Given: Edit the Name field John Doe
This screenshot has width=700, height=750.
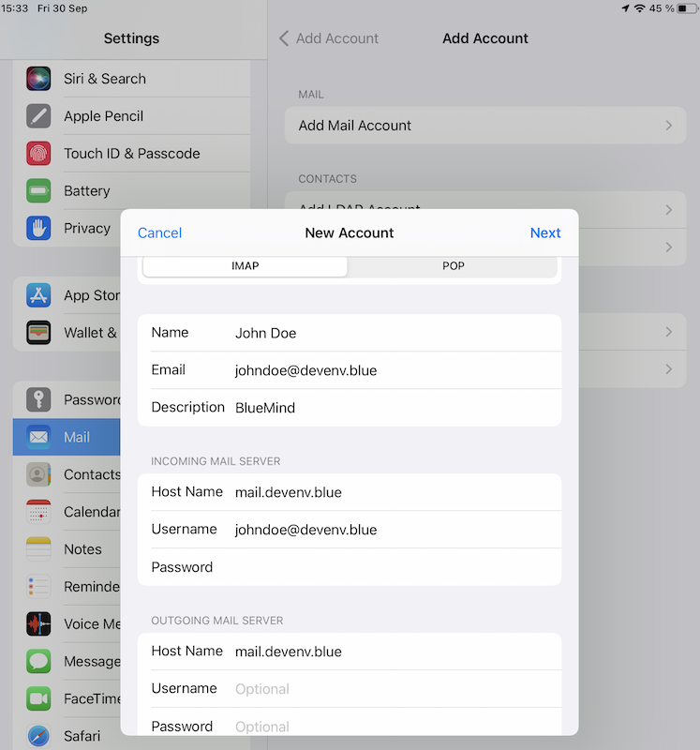Looking at the screenshot, I should [x=394, y=333].
